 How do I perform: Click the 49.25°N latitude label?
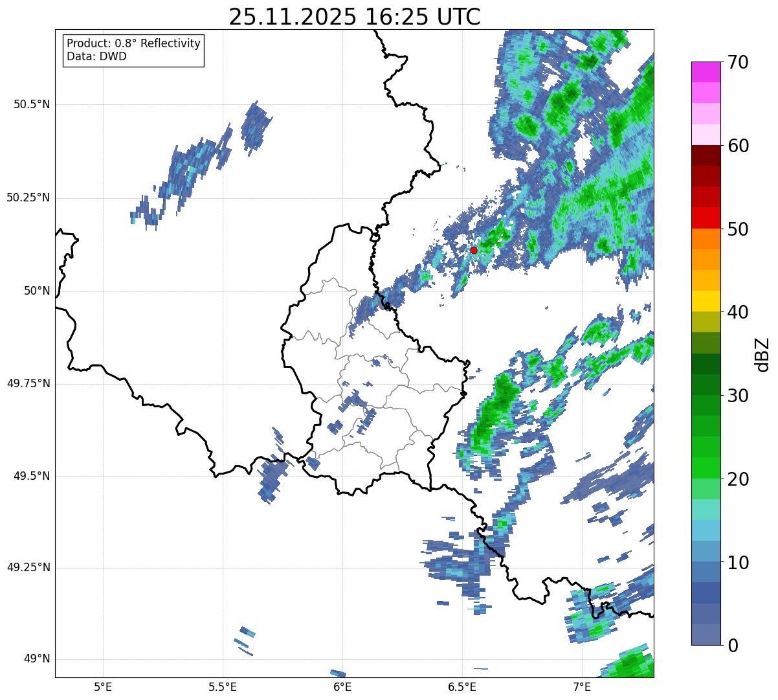pos(28,567)
